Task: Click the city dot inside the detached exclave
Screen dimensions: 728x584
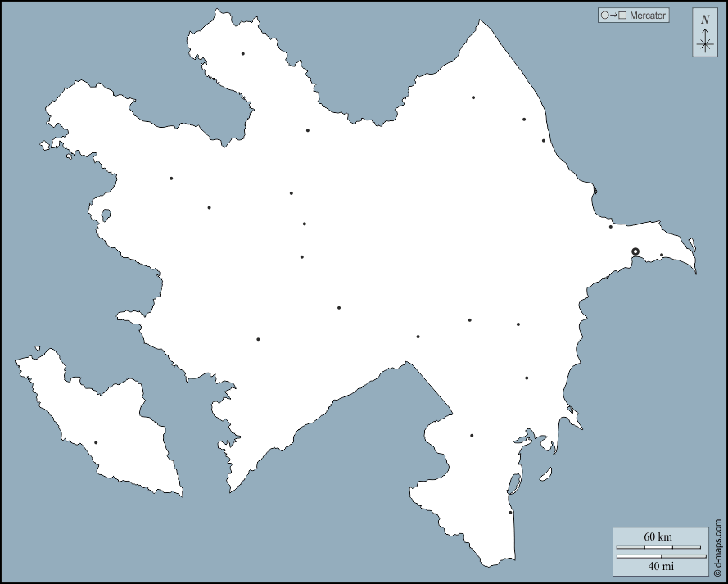Action: click(x=96, y=443)
